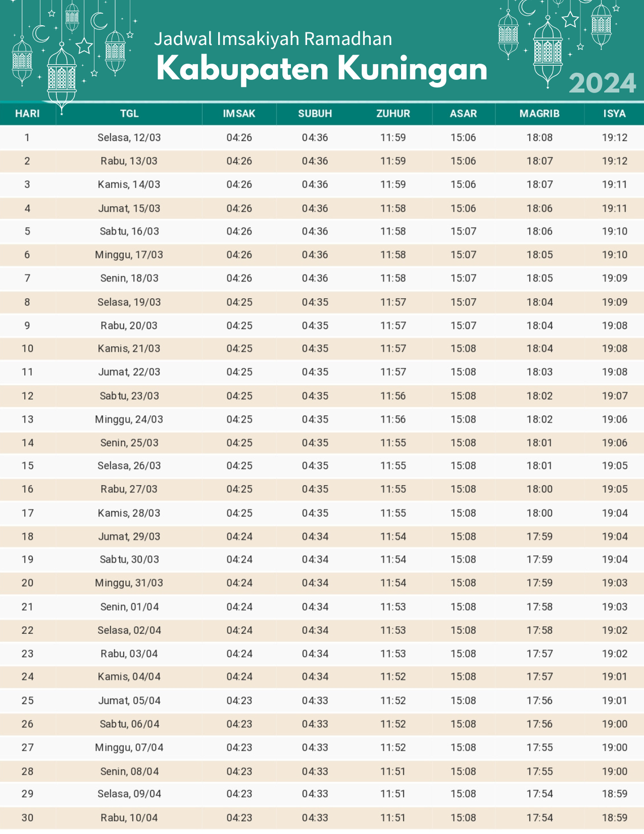Click the date cell "Minggu, 07/04"
This screenshot has height=834, width=644.
[x=129, y=747]
